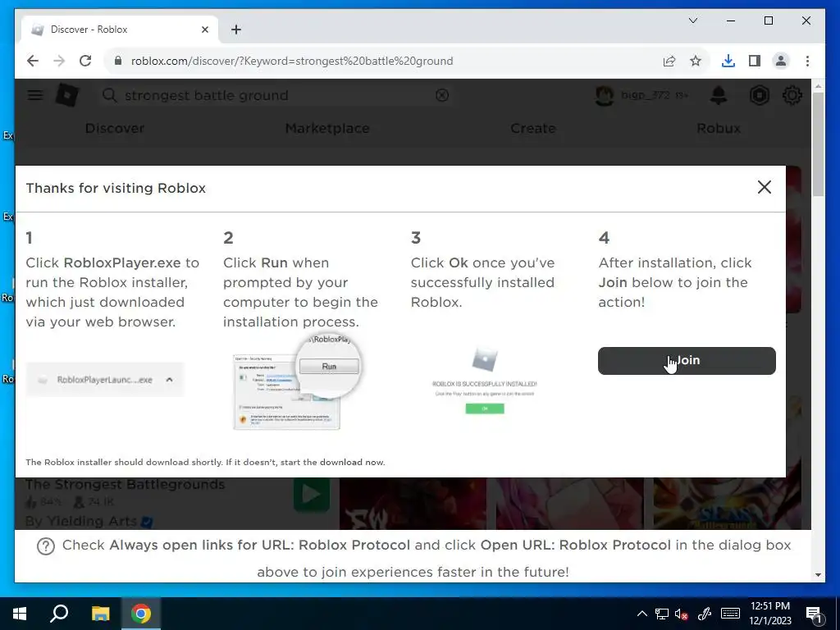Select the Discover - Roblox browser tab
The height and width of the screenshot is (630, 840).
pyautogui.click(x=120, y=30)
